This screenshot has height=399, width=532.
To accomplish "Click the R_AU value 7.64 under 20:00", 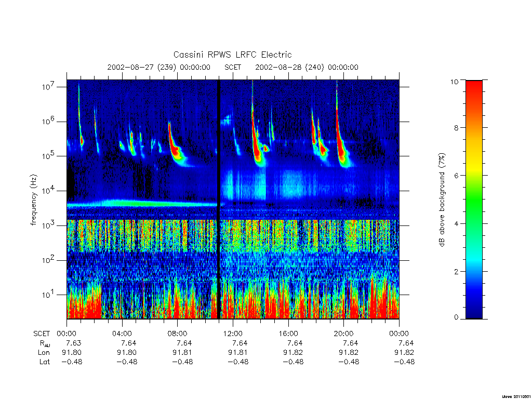I will (x=351, y=343).
